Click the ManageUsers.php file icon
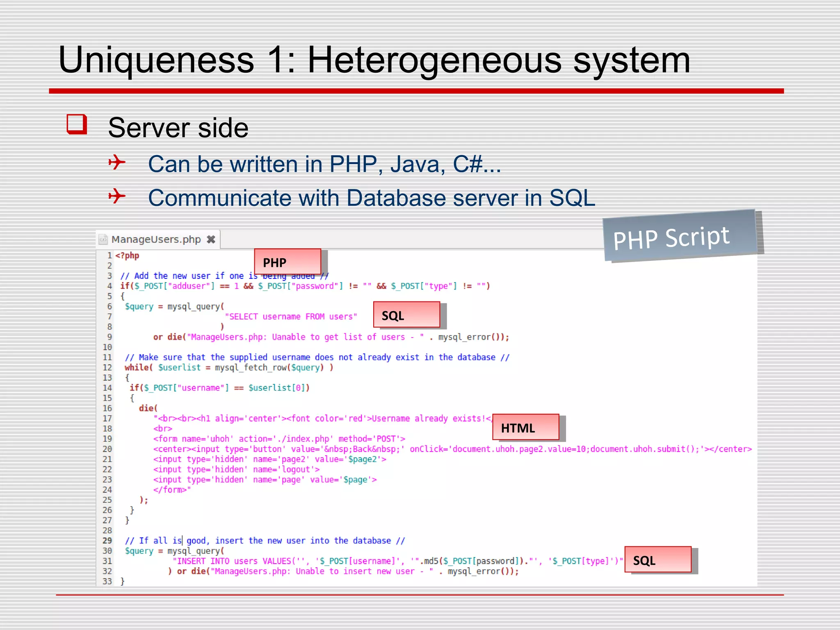The width and height of the screenshot is (840, 630). [103, 239]
